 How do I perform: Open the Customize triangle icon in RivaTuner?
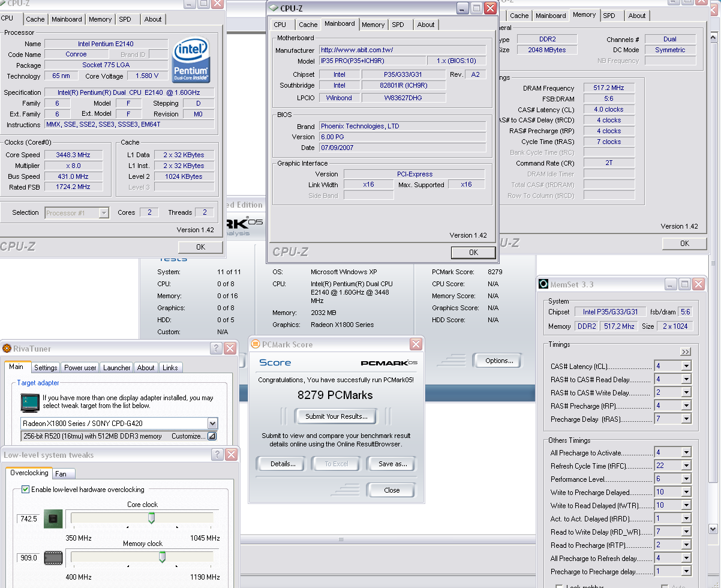[211, 436]
